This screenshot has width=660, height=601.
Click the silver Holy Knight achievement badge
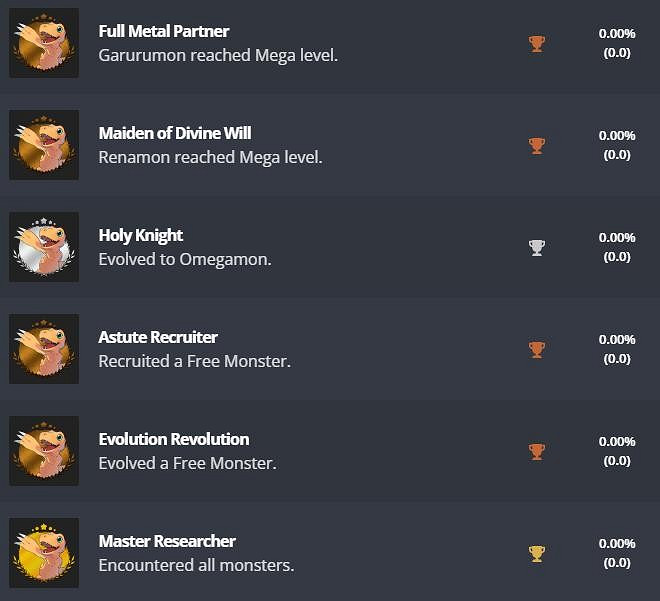[44, 247]
